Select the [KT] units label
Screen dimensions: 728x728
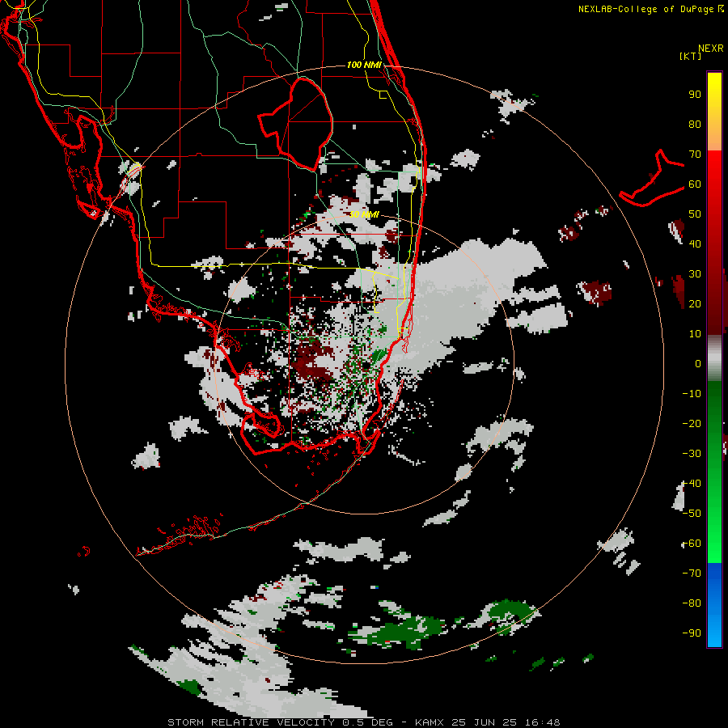(x=691, y=56)
